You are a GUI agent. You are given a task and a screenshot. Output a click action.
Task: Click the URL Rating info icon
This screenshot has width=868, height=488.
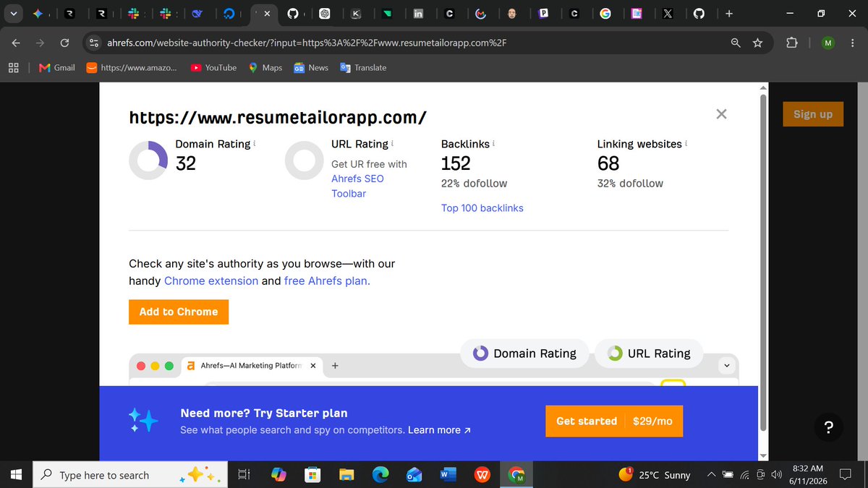392,143
